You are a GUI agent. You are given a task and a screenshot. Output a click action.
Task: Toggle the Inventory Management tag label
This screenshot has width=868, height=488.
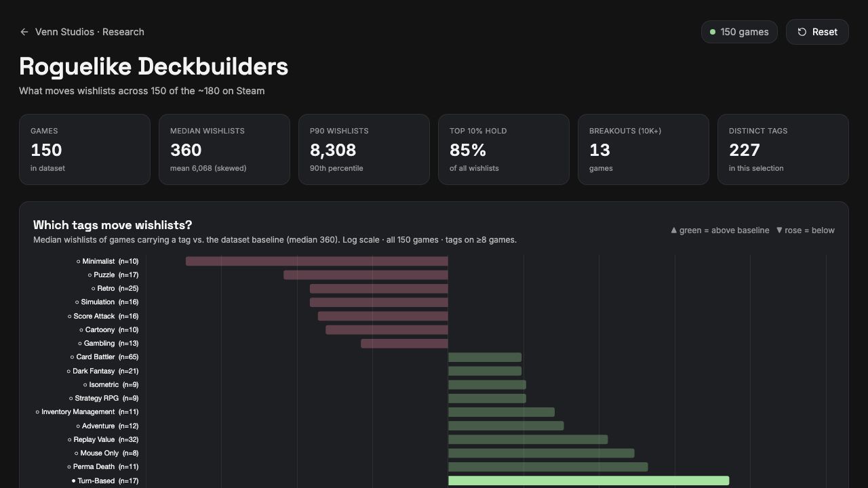click(87, 411)
